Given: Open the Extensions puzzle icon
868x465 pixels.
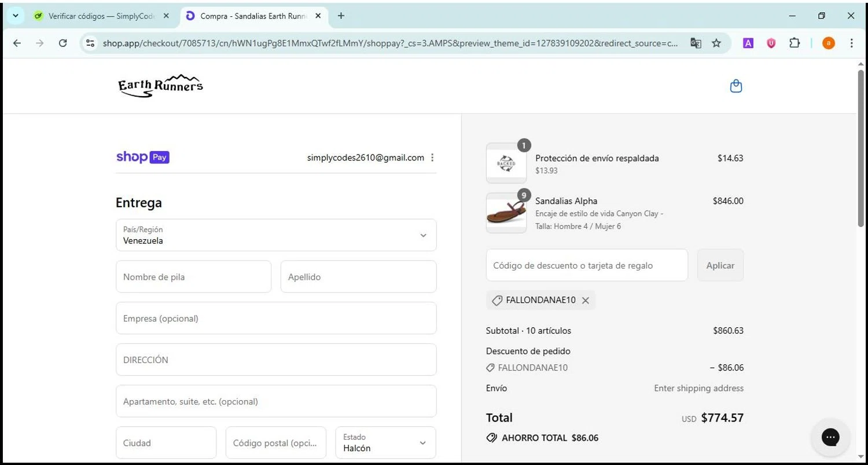Looking at the screenshot, I should (795, 43).
